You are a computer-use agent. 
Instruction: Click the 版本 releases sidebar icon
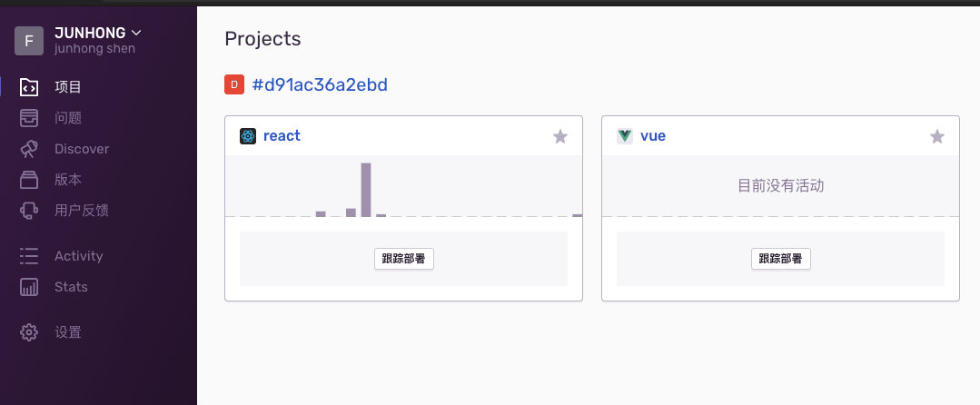29,180
